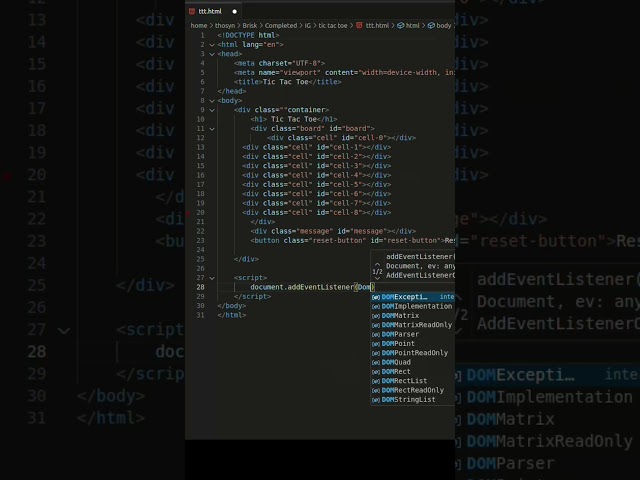Viewport: 640px width, 480px height.
Task: Click the variable icon beside DOMPoint
Action: 376,344
